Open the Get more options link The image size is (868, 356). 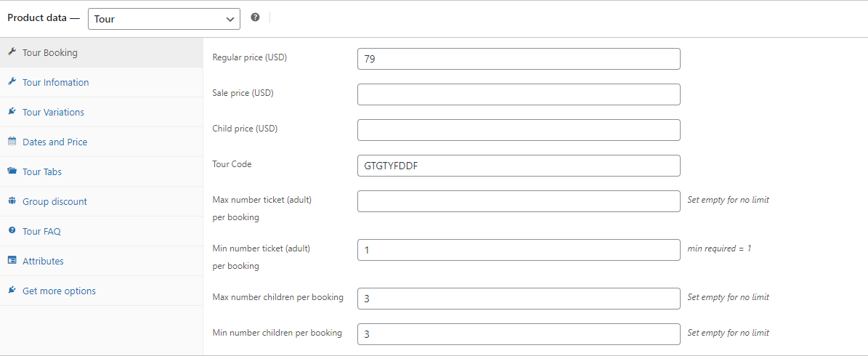59,291
